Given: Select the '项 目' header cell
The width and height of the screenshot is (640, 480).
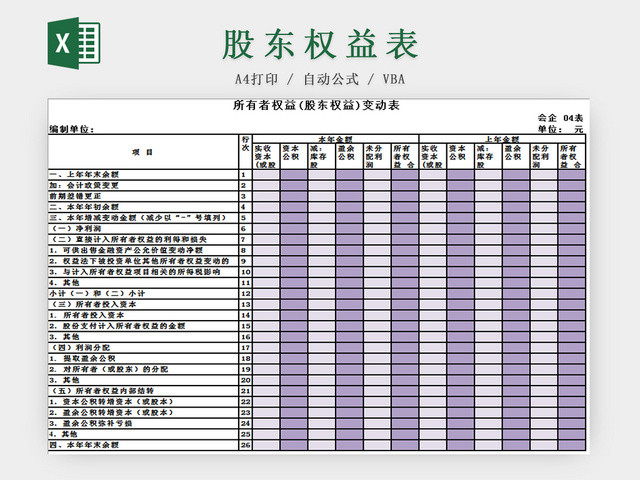Looking at the screenshot, I should click(x=143, y=152).
